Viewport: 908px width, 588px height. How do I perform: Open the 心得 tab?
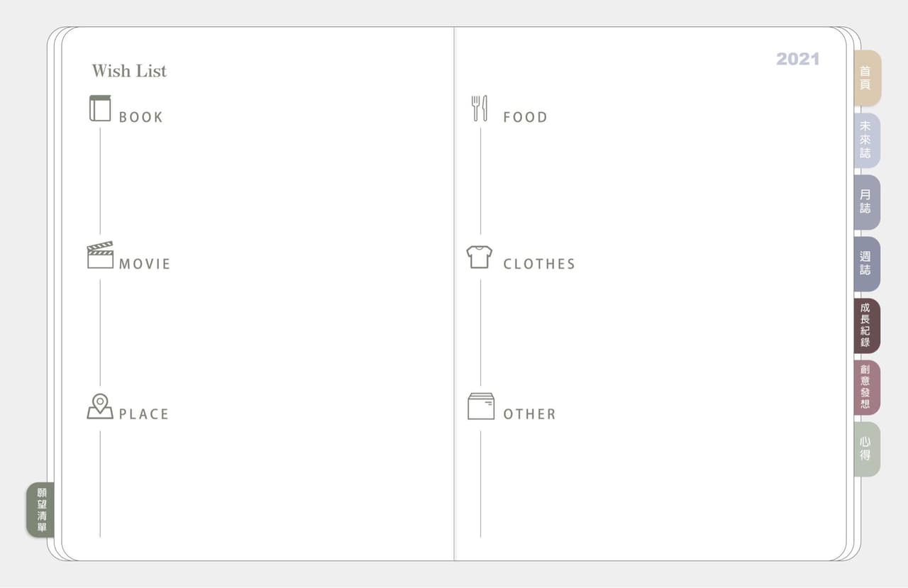click(x=866, y=449)
